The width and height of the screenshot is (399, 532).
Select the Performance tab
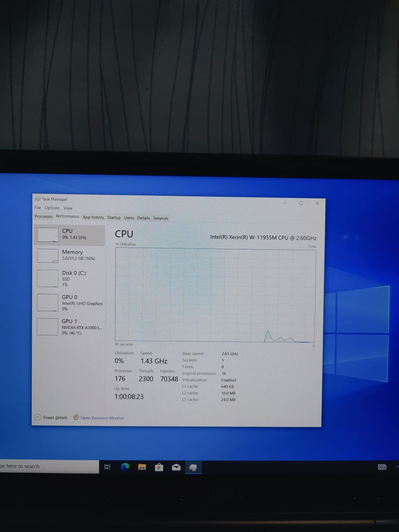click(x=67, y=217)
